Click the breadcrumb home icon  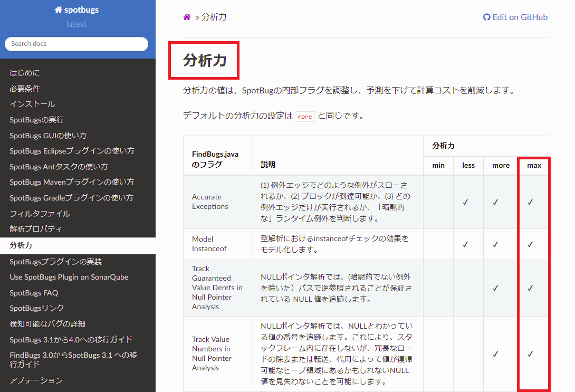click(x=187, y=17)
